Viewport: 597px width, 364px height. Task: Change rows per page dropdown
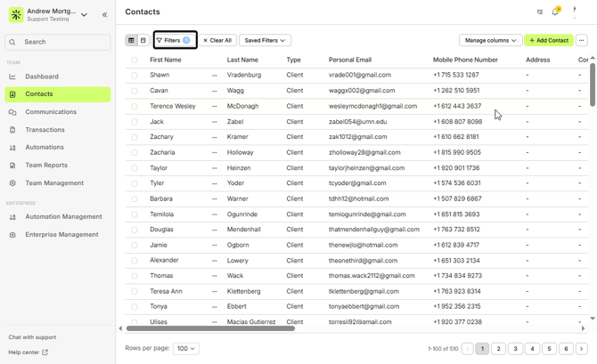186,349
